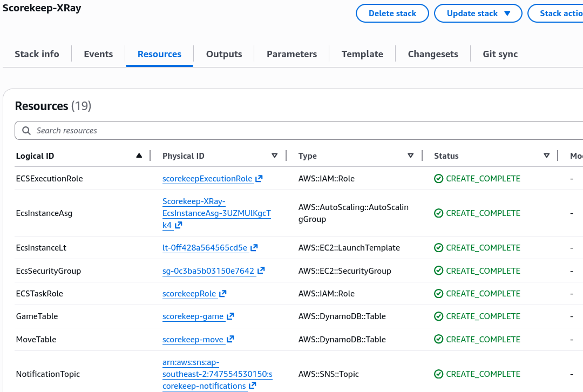This screenshot has height=392, width=583.
Task: Click the search magnifier icon in resources search
Action: click(x=26, y=131)
